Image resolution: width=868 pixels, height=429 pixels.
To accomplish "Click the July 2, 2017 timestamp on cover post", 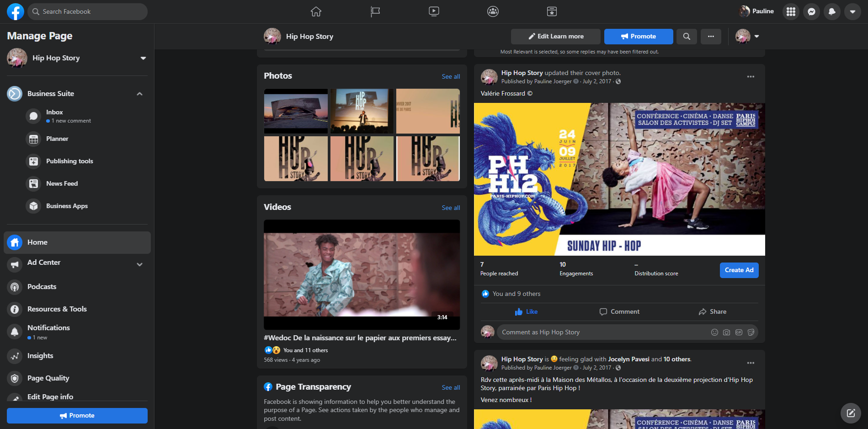I will pos(596,81).
